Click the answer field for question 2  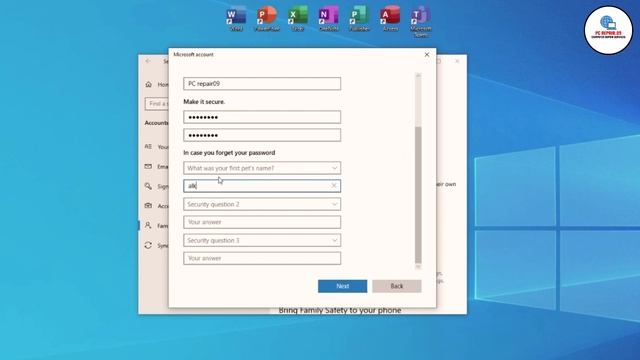click(x=262, y=222)
